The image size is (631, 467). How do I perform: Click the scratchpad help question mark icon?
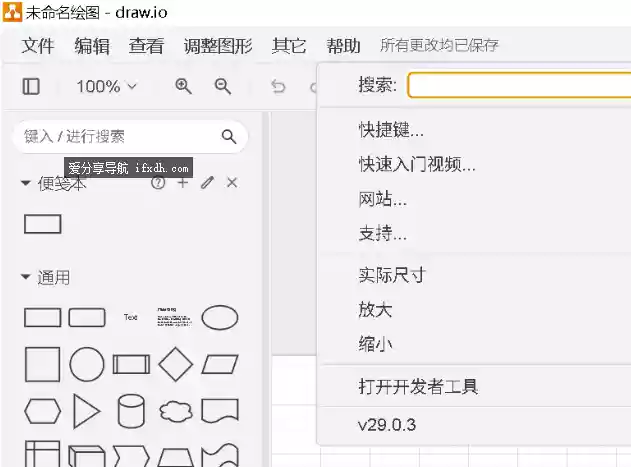[158, 183]
